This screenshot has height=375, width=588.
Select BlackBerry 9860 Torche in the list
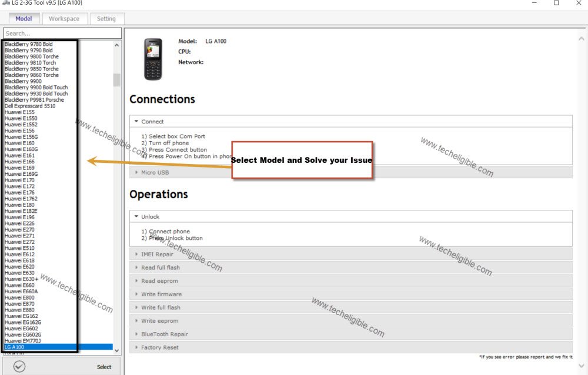(x=32, y=75)
